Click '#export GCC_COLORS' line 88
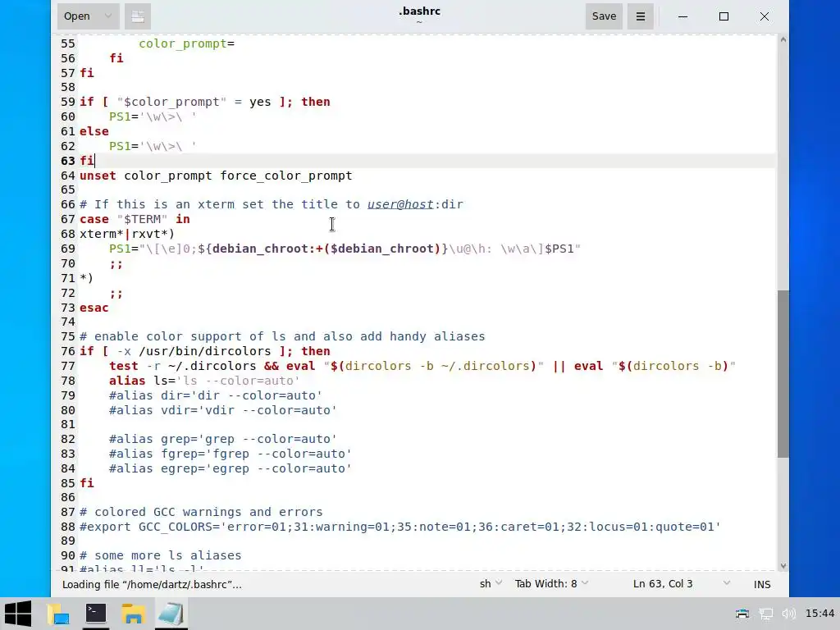This screenshot has height=630, width=840. pyautogui.click(x=400, y=527)
